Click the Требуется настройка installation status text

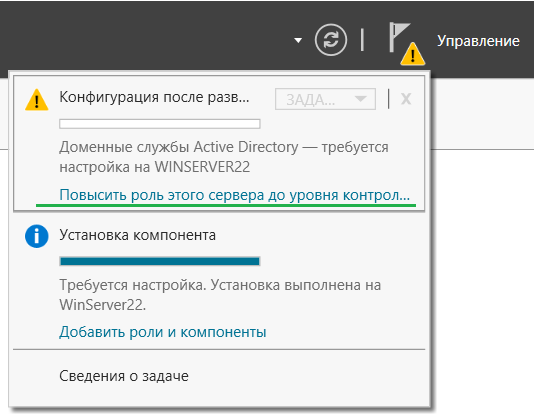point(220,295)
